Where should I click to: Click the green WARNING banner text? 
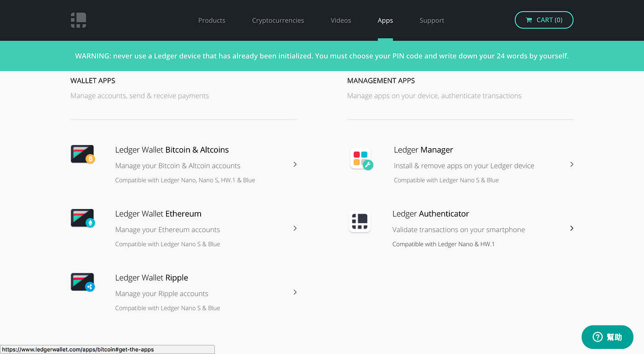point(322,56)
